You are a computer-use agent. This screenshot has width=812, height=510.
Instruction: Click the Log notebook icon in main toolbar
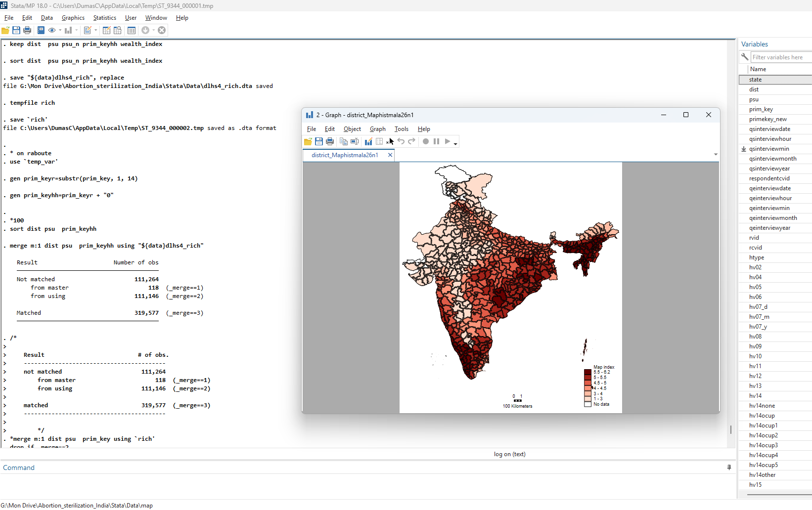coord(41,30)
